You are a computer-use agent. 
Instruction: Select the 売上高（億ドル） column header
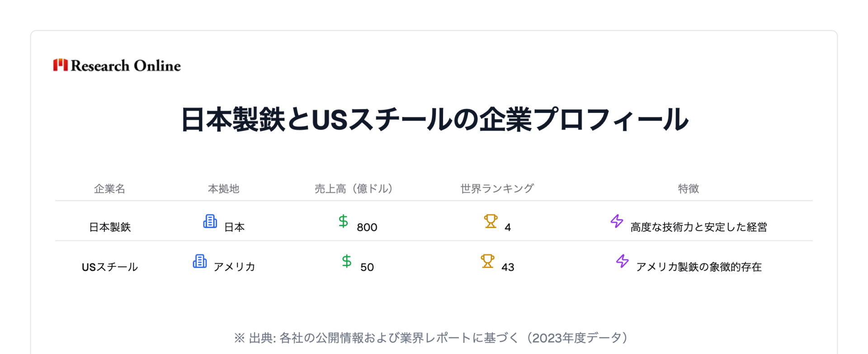(354, 189)
